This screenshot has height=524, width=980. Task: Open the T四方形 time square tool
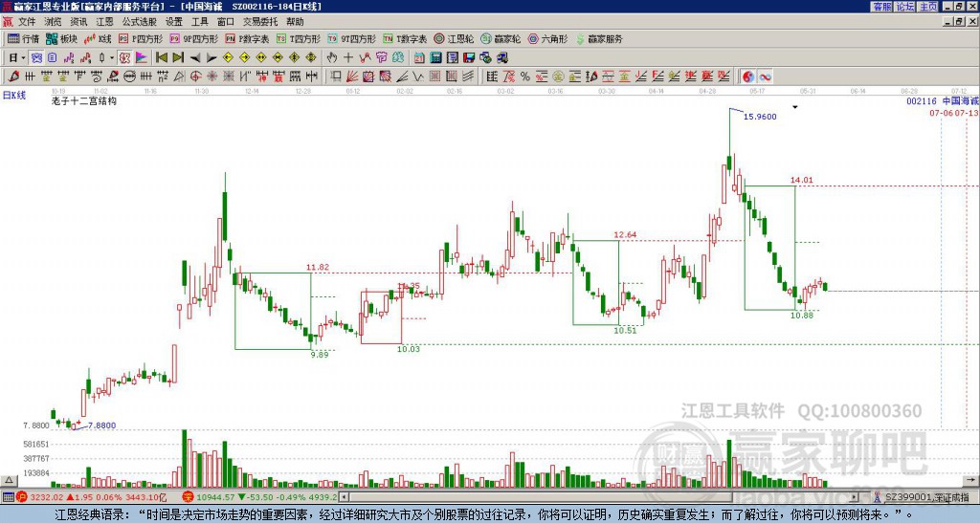pyautogui.click(x=299, y=38)
